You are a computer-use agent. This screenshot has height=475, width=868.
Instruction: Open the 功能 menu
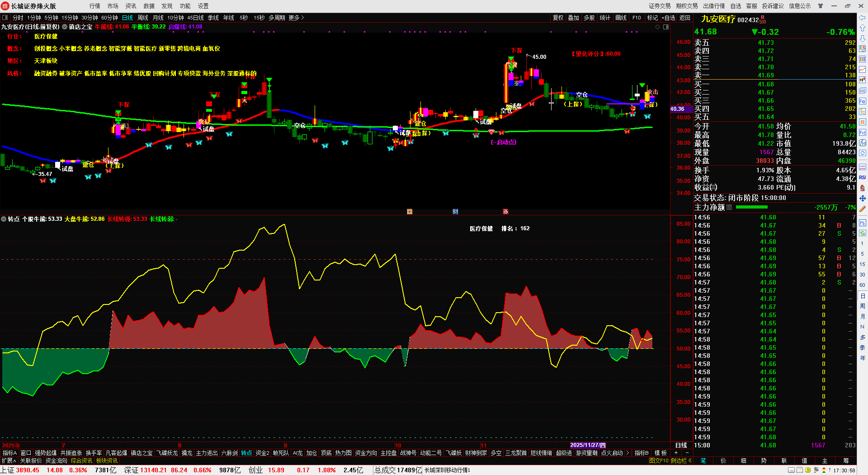[185, 6]
